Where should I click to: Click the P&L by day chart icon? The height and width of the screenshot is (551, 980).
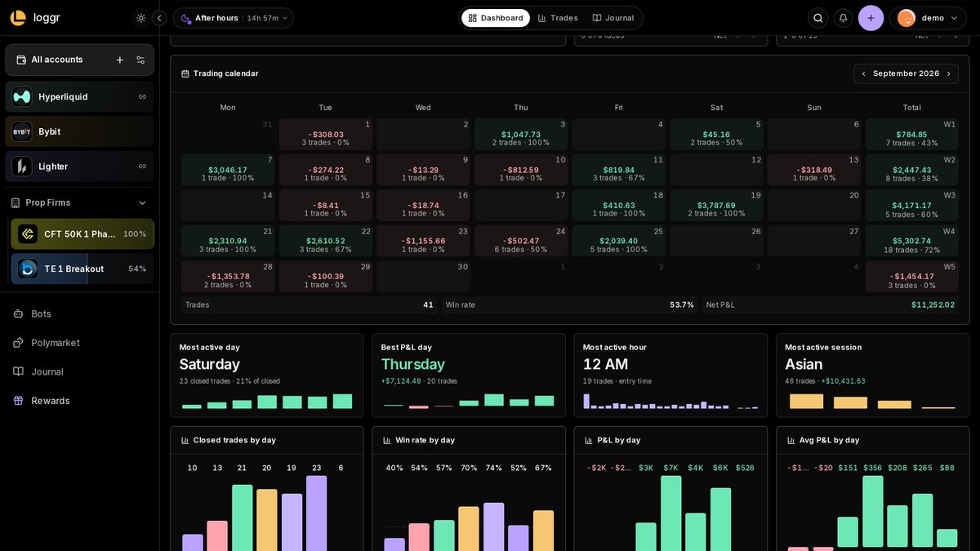point(589,440)
